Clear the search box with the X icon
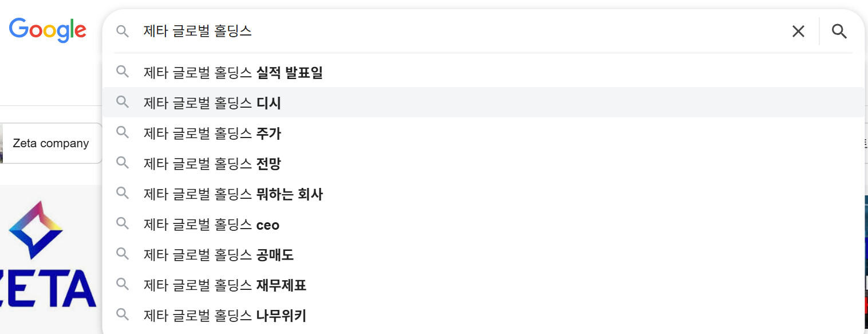The image size is (868, 334). click(798, 32)
